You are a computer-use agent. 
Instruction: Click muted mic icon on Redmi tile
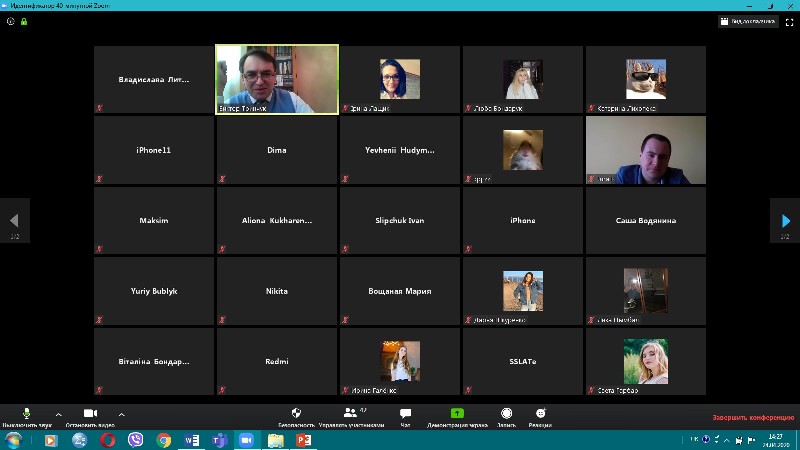click(222, 390)
